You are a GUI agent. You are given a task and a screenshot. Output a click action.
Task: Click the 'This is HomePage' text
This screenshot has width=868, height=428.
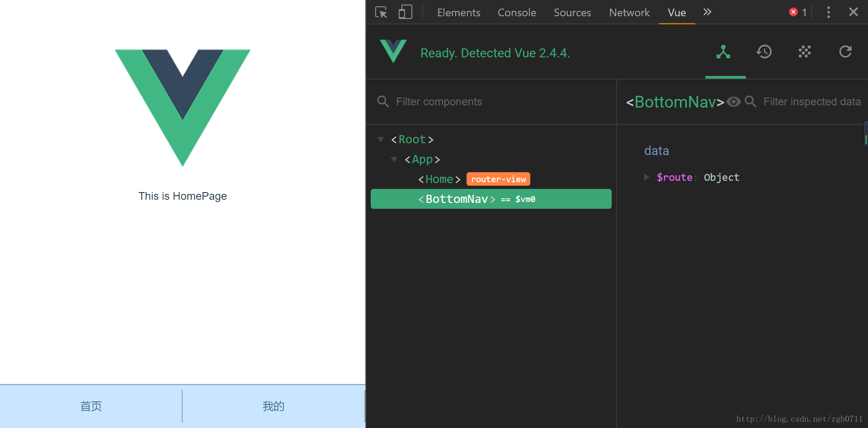click(183, 196)
